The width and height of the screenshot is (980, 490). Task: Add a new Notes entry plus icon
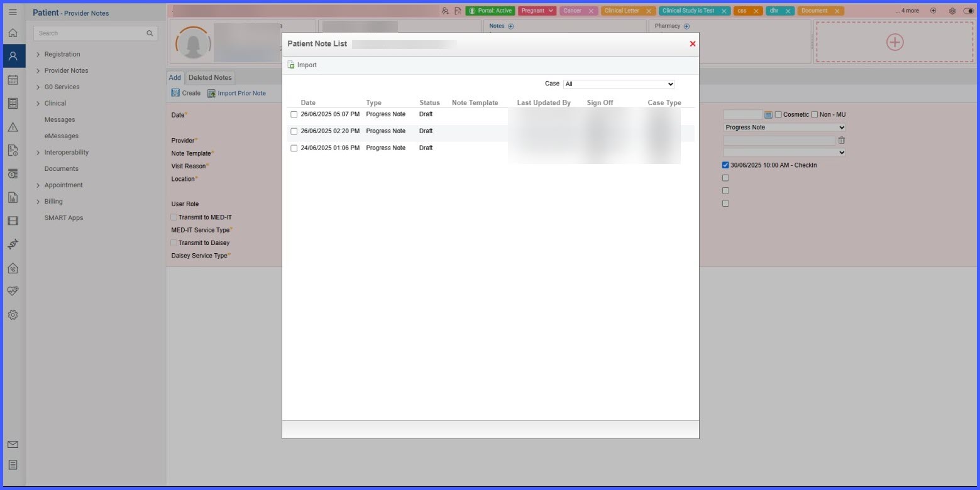(510, 26)
